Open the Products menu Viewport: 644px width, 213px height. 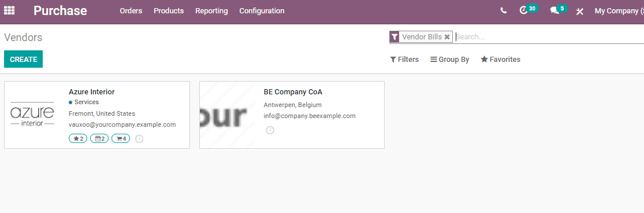[x=169, y=11]
